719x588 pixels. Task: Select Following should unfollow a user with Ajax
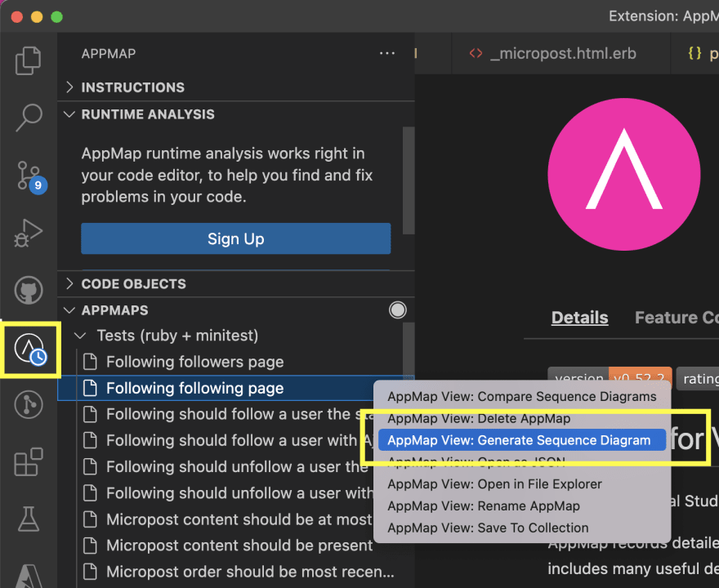click(216, 493)
